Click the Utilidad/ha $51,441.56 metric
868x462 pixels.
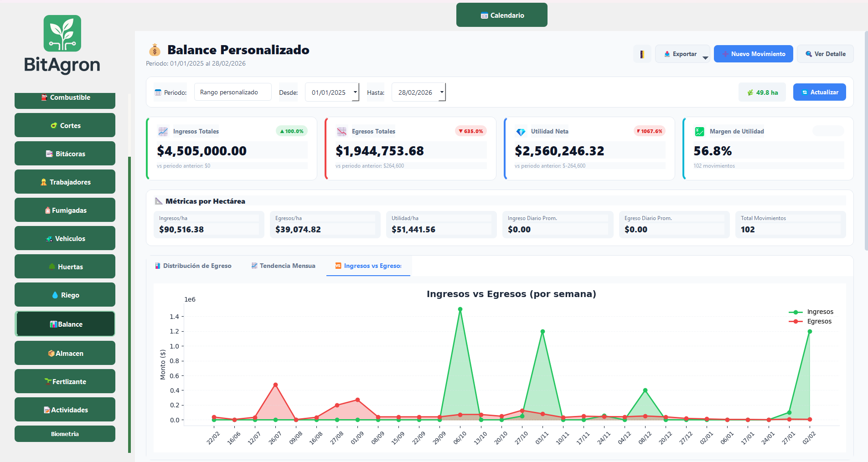click(441, 225)
